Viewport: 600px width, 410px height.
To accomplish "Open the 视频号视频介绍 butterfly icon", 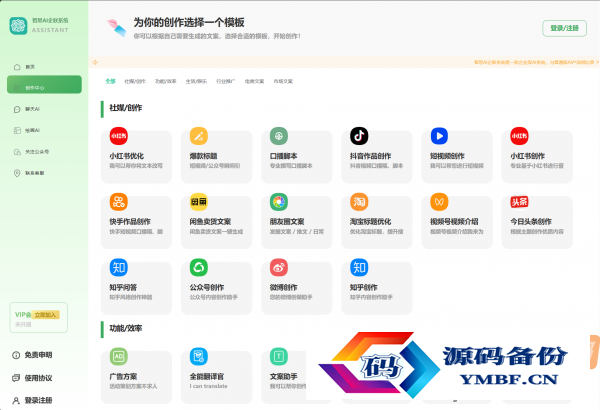I will pyautogui.click(x=439, y=202).
